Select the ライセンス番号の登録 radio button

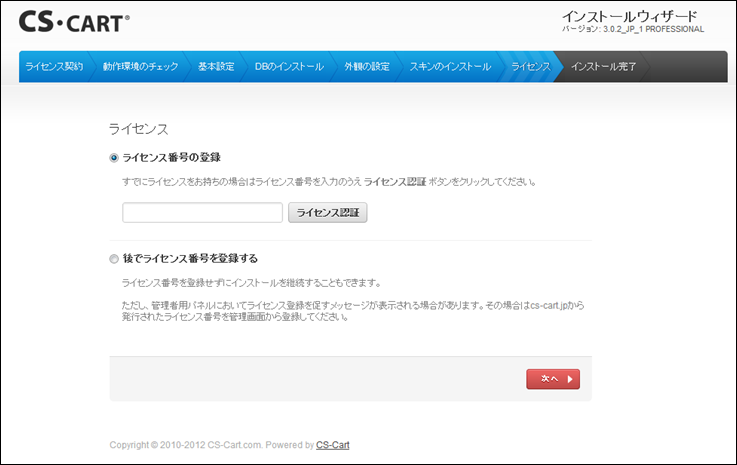pos(113,158)
